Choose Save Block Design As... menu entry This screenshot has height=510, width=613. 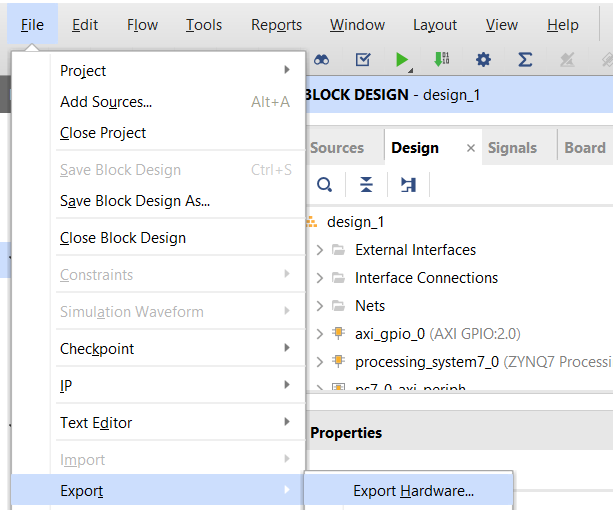[x=135, y=201]
